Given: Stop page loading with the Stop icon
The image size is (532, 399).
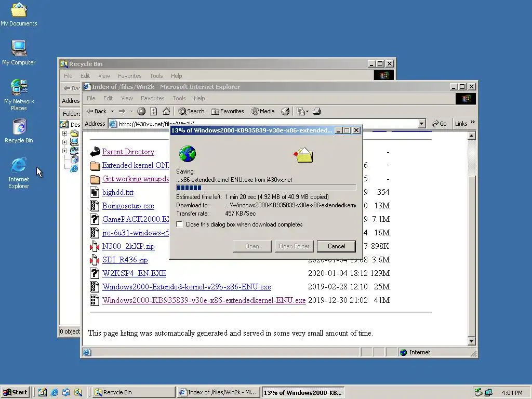Looking at the screenshot, I should coord(141,111).
